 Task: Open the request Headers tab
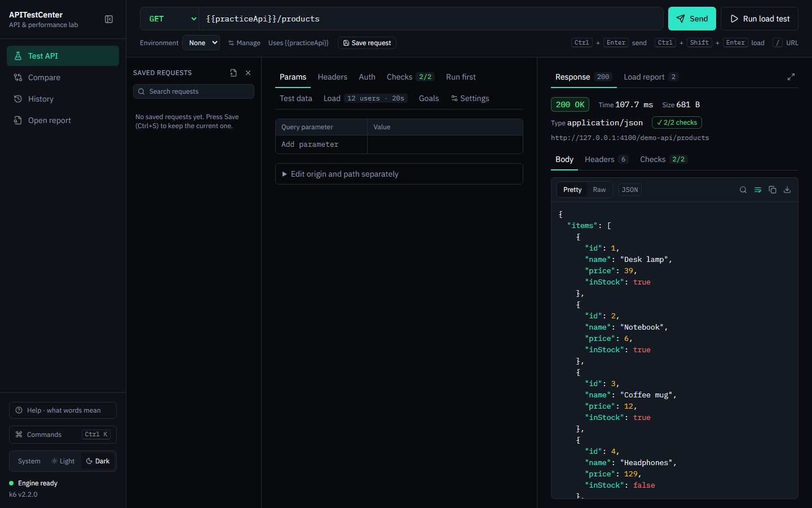333,77
